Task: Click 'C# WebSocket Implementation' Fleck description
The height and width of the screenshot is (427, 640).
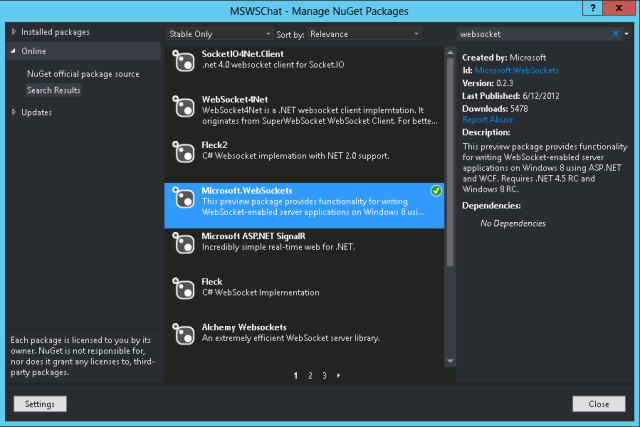Action: [x=261, y=293]
